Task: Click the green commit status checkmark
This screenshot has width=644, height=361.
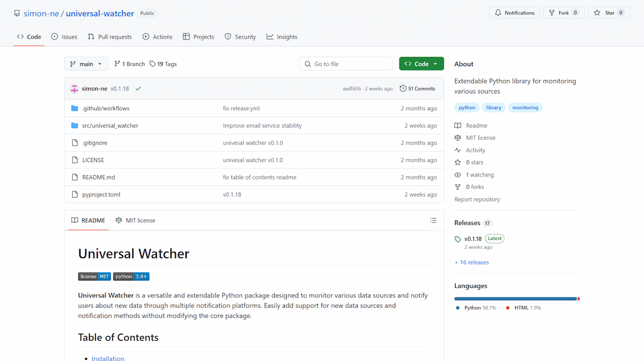Action: tap(138, 89)
